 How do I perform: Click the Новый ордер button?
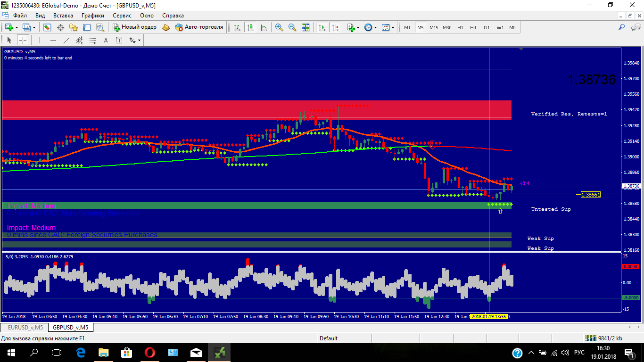coord(134,27)
